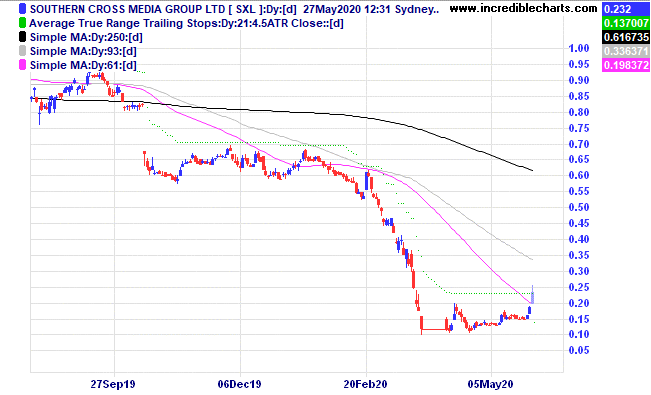Click the blue SXL legend color marker
651x395 pixels.
[x=22, y=9]
